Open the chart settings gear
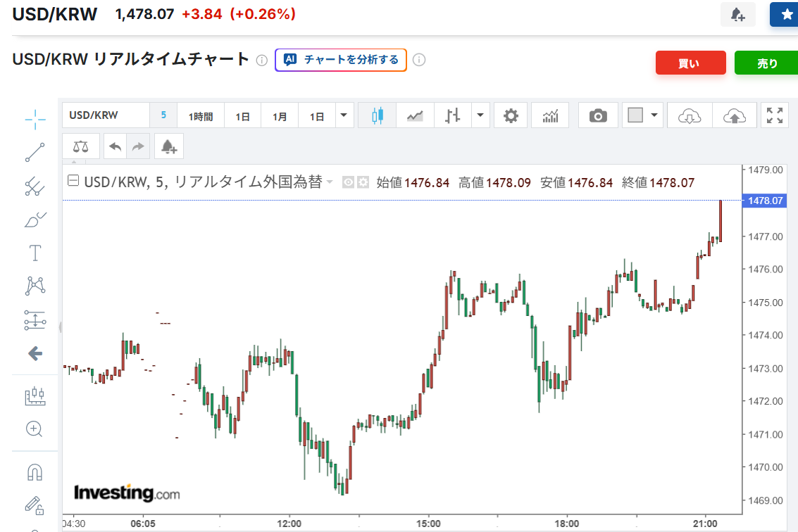This screenshot has height=532, width=798. [511, 116]
